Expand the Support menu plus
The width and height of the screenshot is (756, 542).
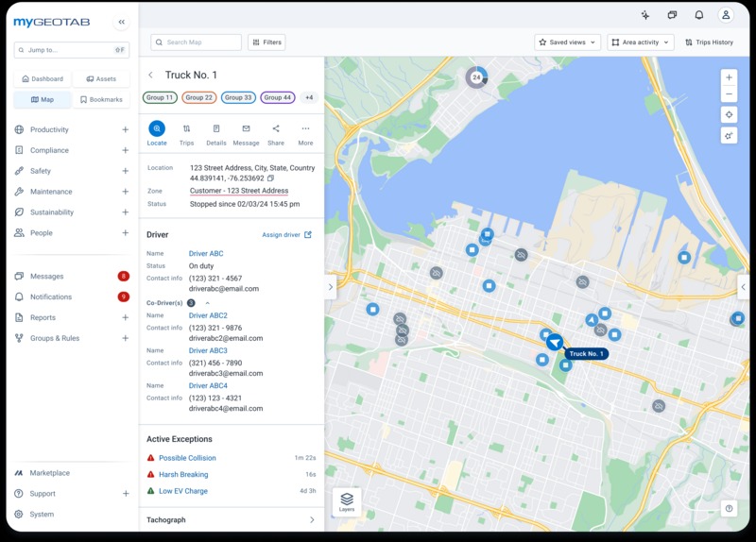[126, 494]
